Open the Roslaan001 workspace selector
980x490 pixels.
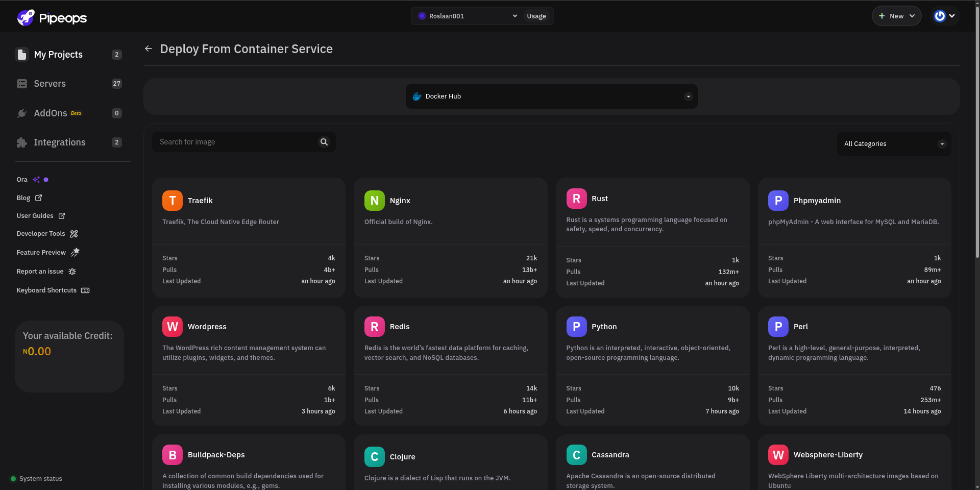pos(468,16)
